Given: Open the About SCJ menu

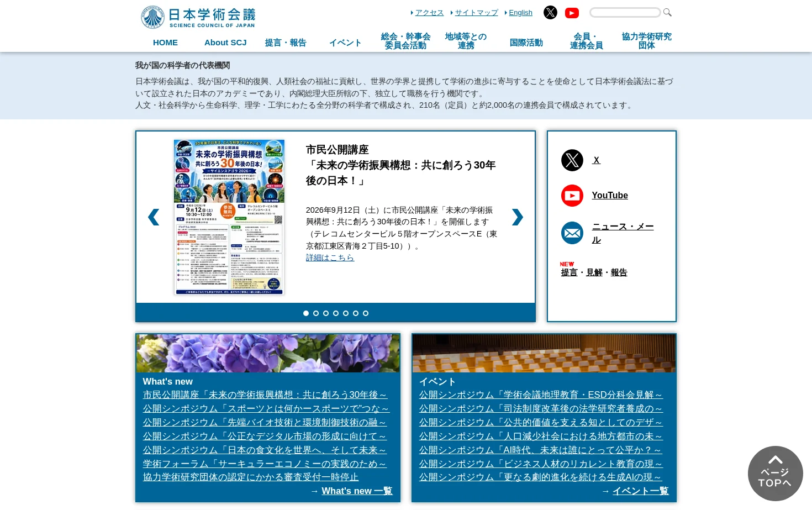Looking at the screenshot, I should tap(225, 43).
